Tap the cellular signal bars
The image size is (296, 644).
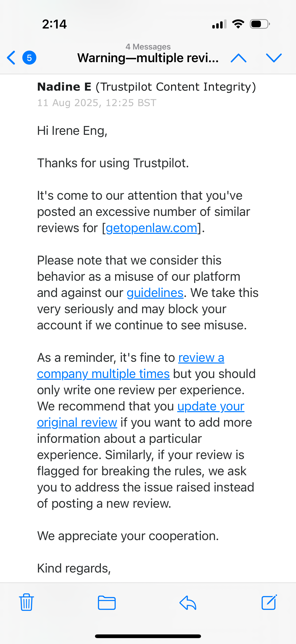click(219, 24)
